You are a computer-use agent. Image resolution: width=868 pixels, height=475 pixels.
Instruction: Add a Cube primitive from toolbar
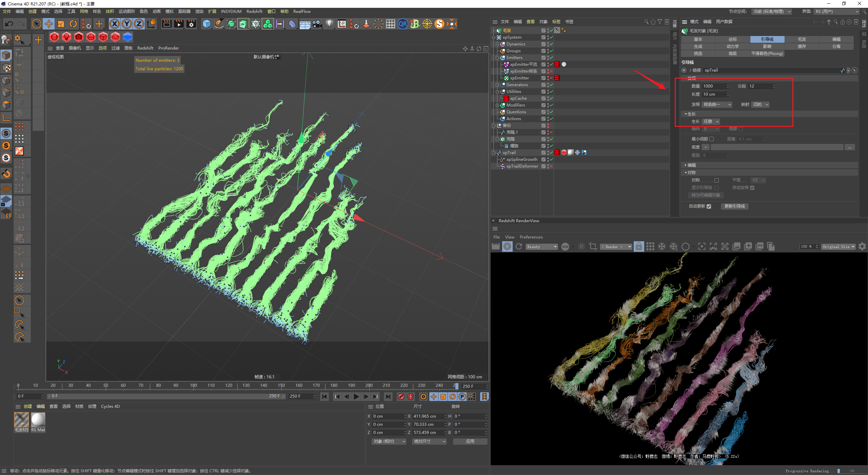click(206, 24)
